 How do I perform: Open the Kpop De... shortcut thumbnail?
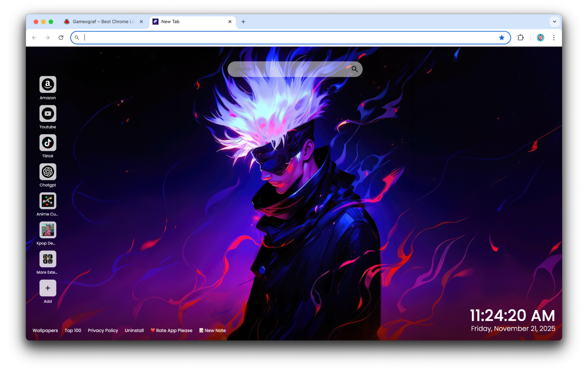pyautogui.click(x=48, y=230)
